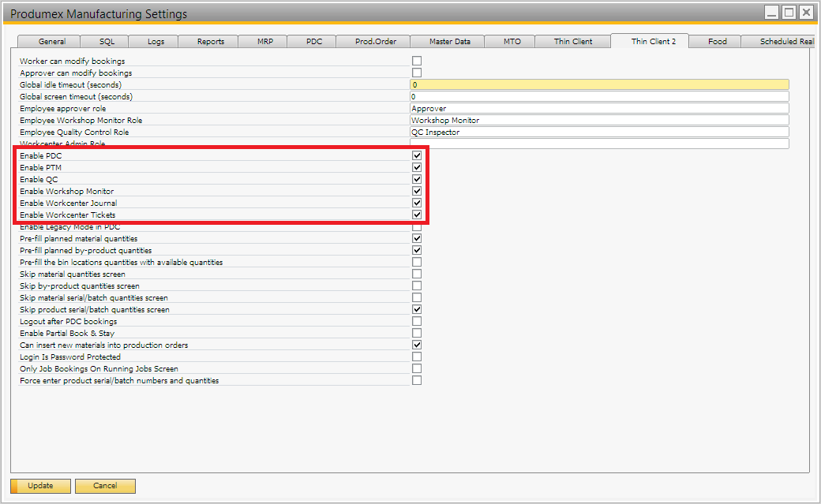Click the Global idle timeout field

(598, 84)
